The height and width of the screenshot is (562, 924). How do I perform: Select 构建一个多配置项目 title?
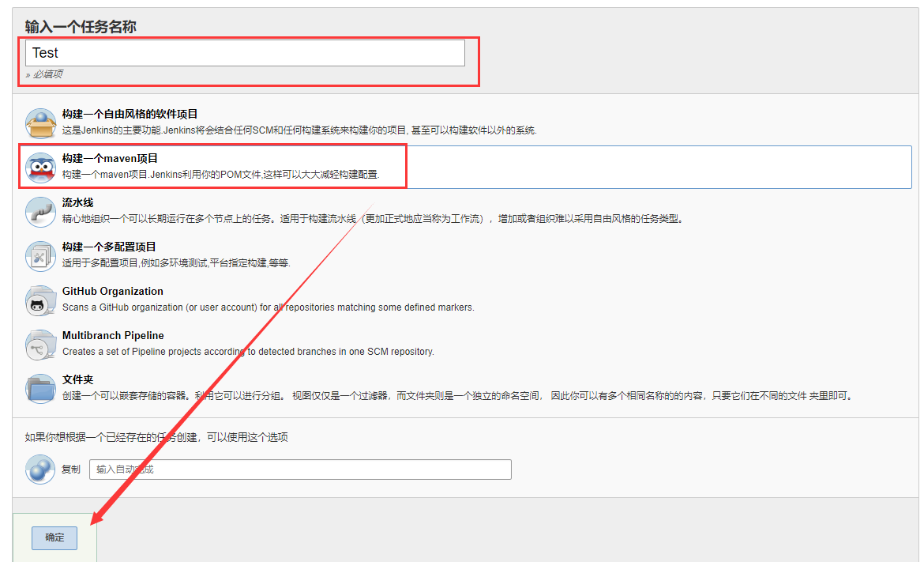pos(109,247)
